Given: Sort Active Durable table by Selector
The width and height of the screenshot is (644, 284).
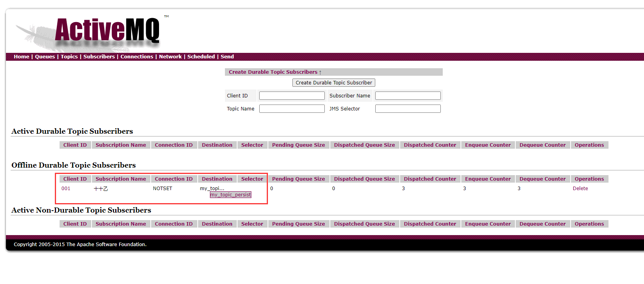Looking at the screenshot, I should [252, 145].
